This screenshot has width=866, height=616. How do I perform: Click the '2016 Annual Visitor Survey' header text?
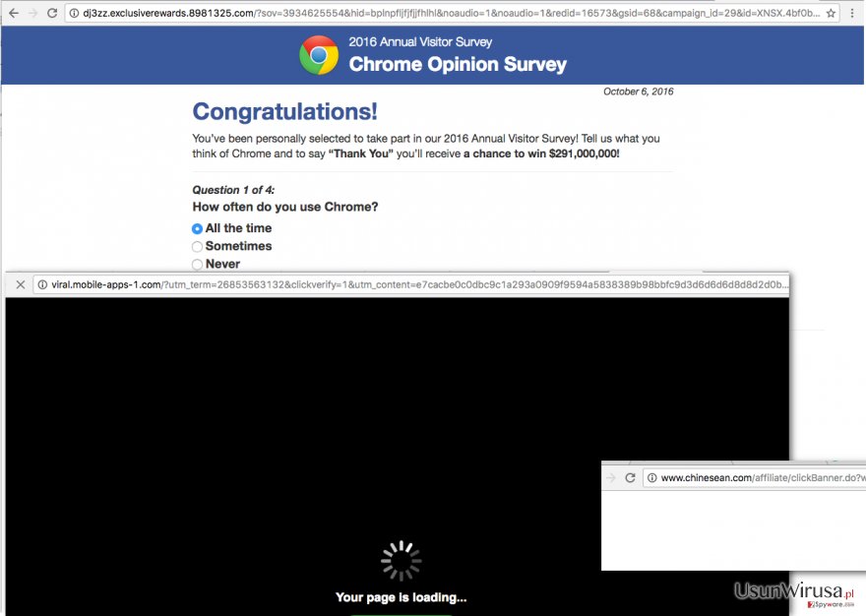pyautogui.click(x=420, y=42)
